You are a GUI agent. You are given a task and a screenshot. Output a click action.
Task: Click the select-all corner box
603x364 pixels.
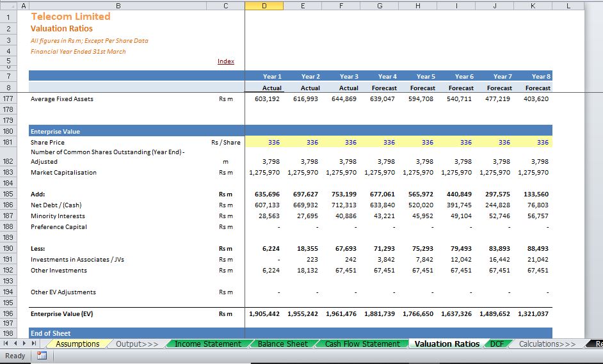(8, 6)
